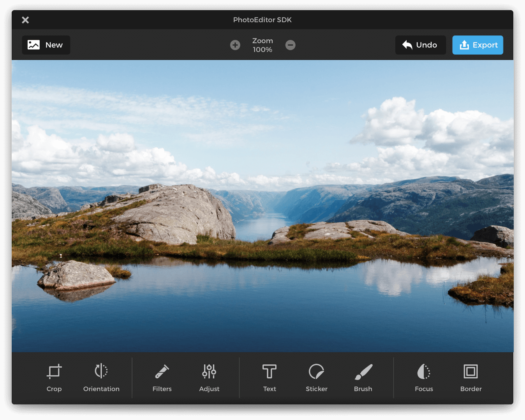Viewport: 525px width, 420px height.
Task: Click the landscape photo canvas
Action: [x=262, y=206]
